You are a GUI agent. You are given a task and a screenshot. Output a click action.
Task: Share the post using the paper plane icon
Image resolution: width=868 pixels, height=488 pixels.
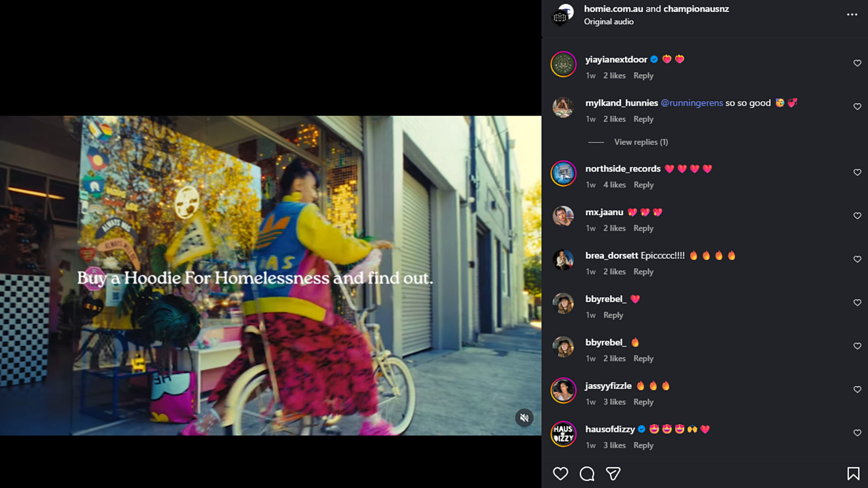(613, 473)
